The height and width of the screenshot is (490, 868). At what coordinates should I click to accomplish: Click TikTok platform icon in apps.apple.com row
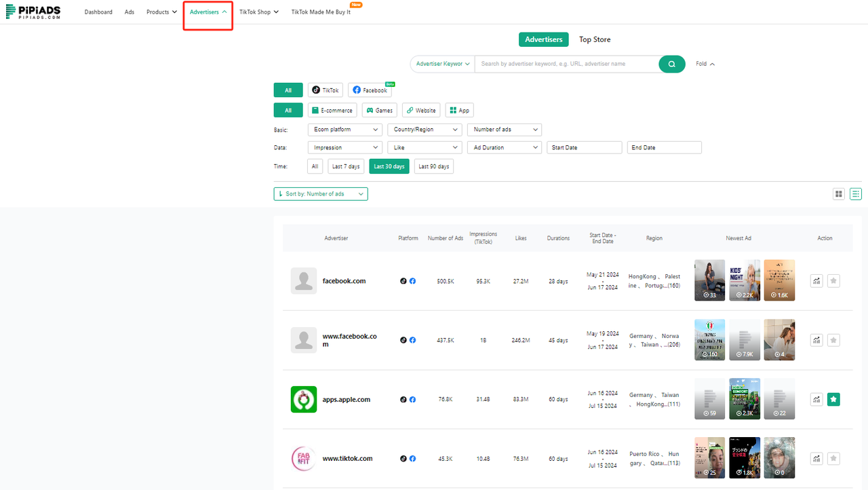coord(403,400)
